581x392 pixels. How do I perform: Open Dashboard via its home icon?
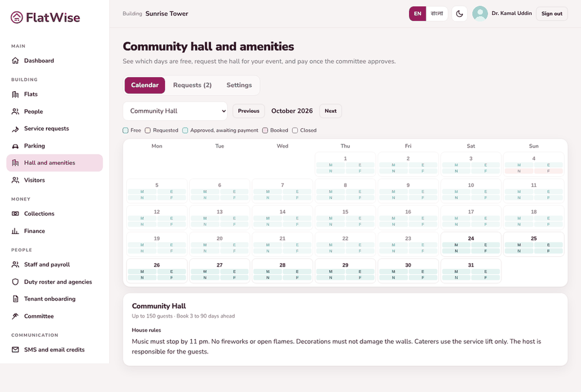15,61
